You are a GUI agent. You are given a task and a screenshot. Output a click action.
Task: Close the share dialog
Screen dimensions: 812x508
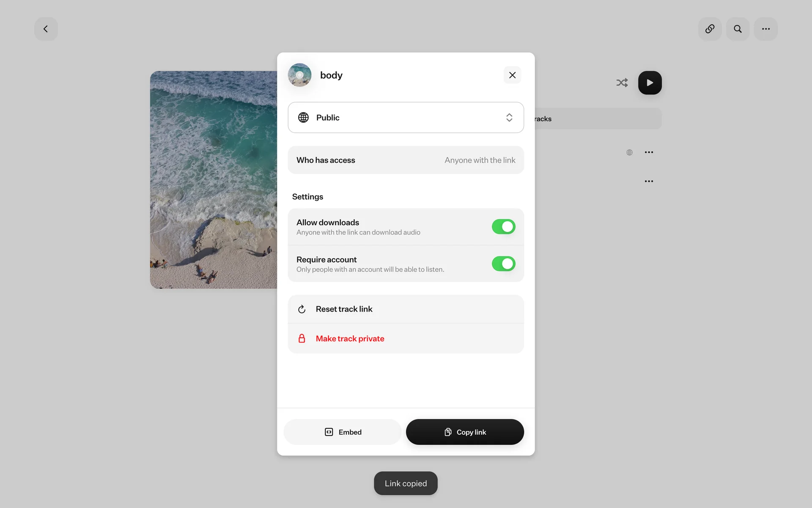[x=512, y=75]
